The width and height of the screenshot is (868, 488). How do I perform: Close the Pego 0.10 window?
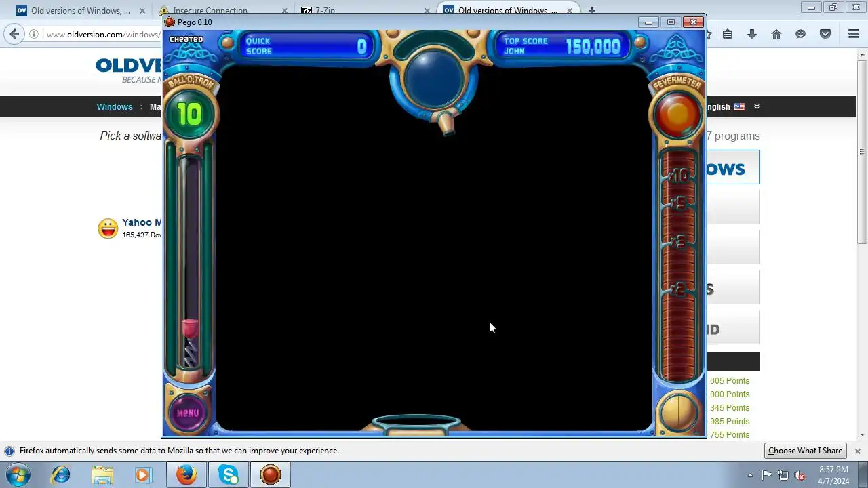coord(693,22)
